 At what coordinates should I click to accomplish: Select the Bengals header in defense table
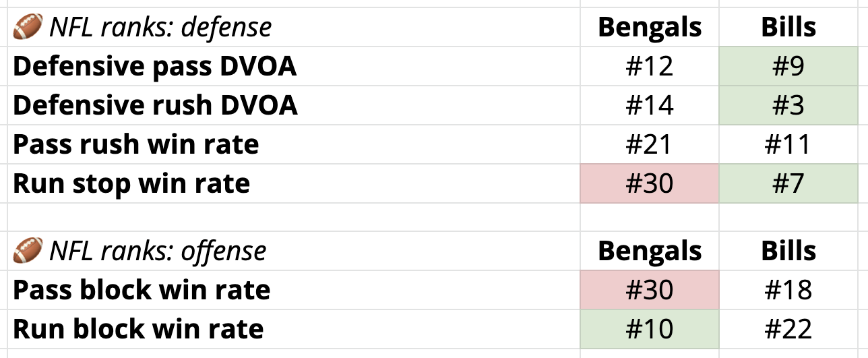(650, 28)
